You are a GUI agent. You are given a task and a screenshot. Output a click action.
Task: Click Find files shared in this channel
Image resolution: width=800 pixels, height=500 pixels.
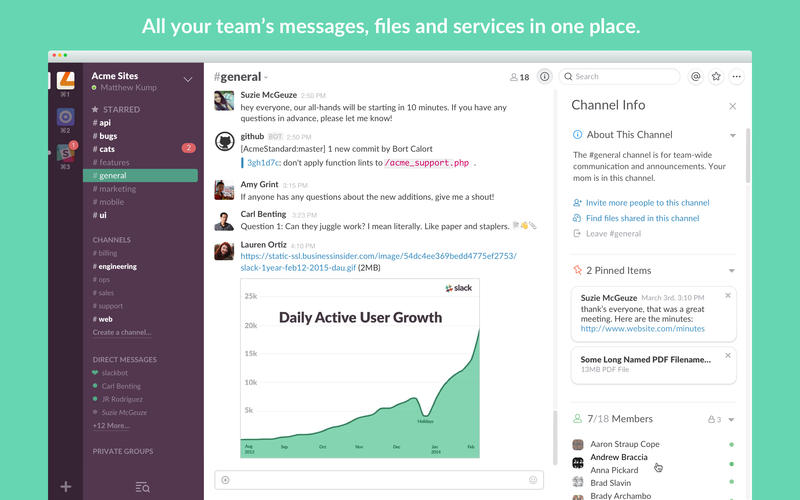(x=642, y=218)
